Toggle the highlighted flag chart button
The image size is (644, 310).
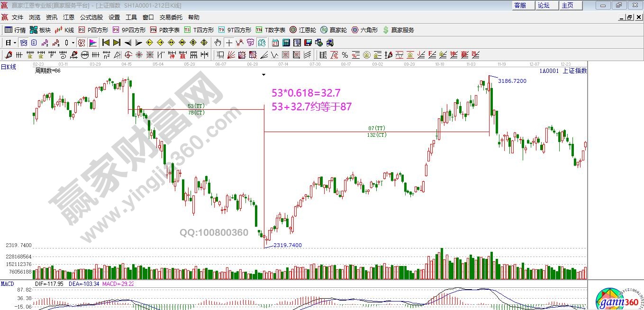pos(93,43)
